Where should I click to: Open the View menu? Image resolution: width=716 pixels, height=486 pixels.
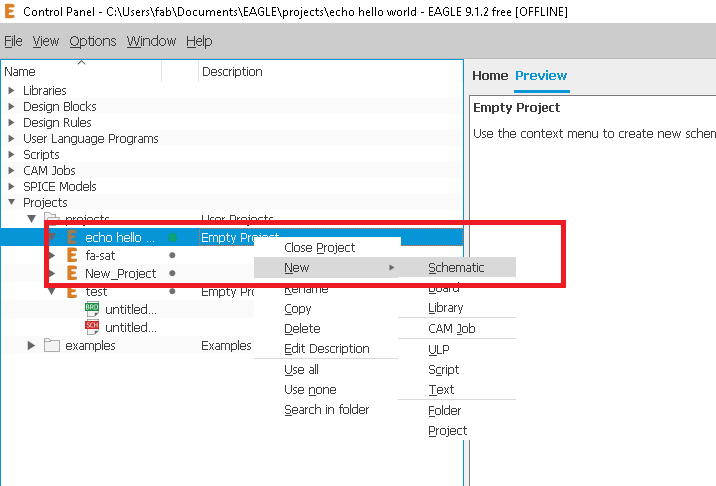46,41
